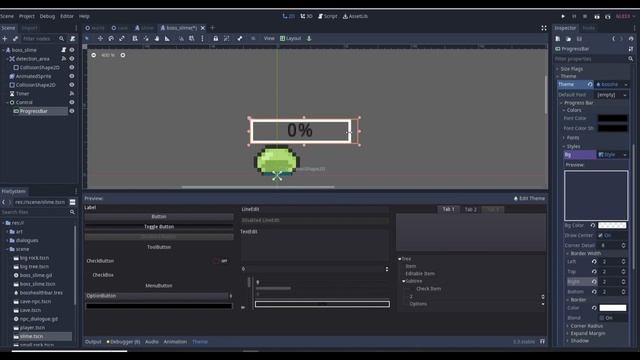The height and width of the screenshot is (360, 640).
Task: Add a new node with plus icon
Action: [5, 39]
